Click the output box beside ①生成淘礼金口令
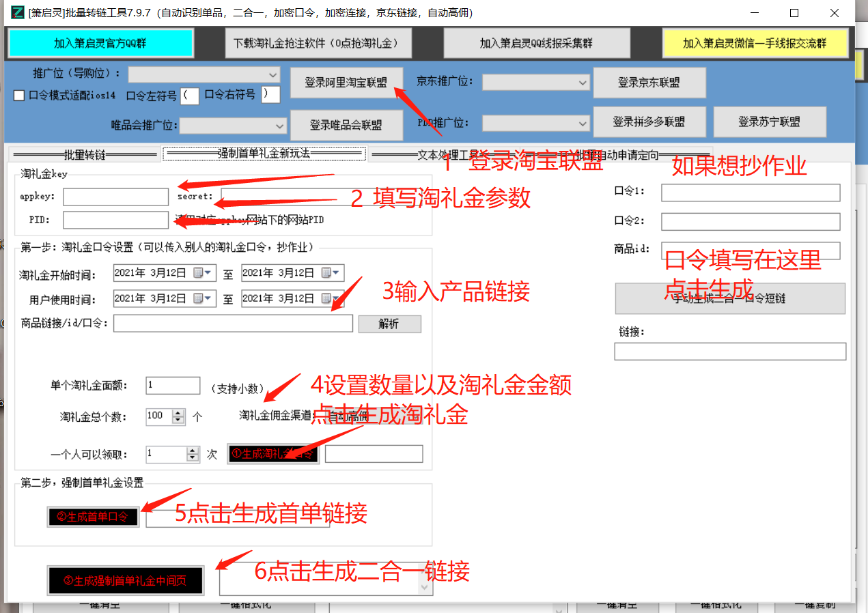 pos(374,454)
